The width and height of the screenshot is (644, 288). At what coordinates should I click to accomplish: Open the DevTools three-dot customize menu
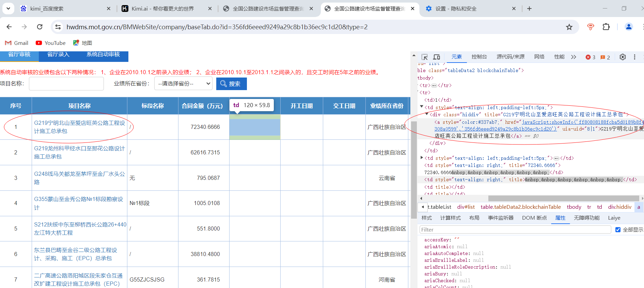coord(634,57)
